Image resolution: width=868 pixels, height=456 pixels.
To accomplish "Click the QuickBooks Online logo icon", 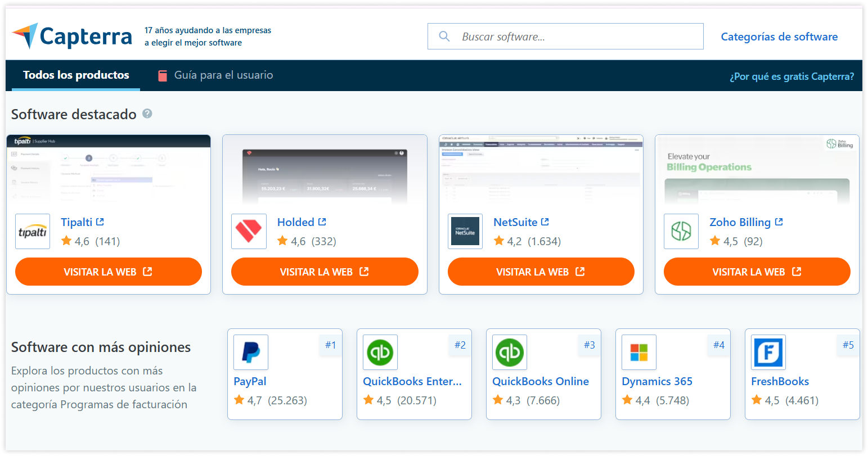I will click(510, 352).
